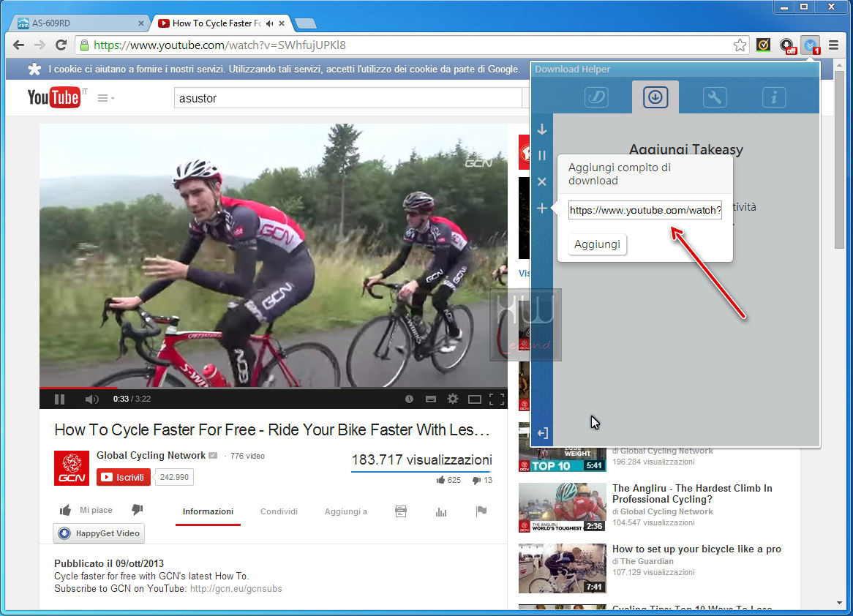The width and height of the screenshot is (853, 616).
Task: Click The Guardian channel link
Action: click(x=647, y=561)
